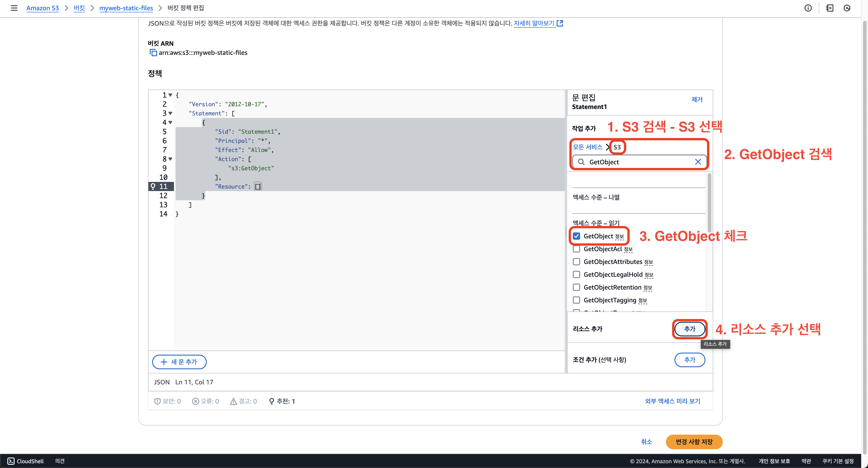Image resolution: width=868 pixels, height=468 pixels.
Task: Click 추가 button for 리소스 추가
Action: tap(690, 329)
